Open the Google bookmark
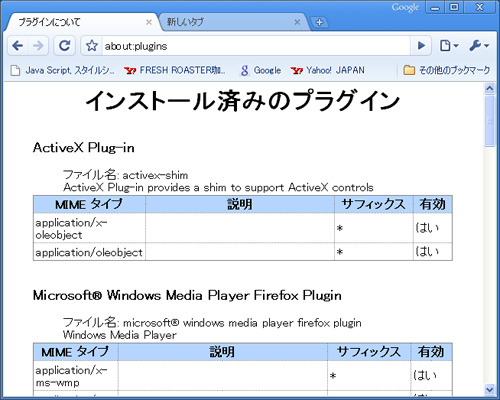 coord(261,70)
